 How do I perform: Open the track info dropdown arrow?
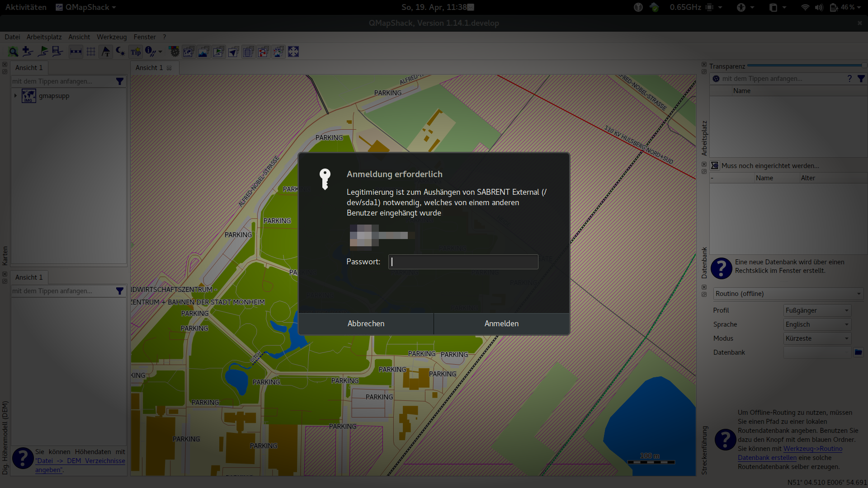(x=160, y=52)
